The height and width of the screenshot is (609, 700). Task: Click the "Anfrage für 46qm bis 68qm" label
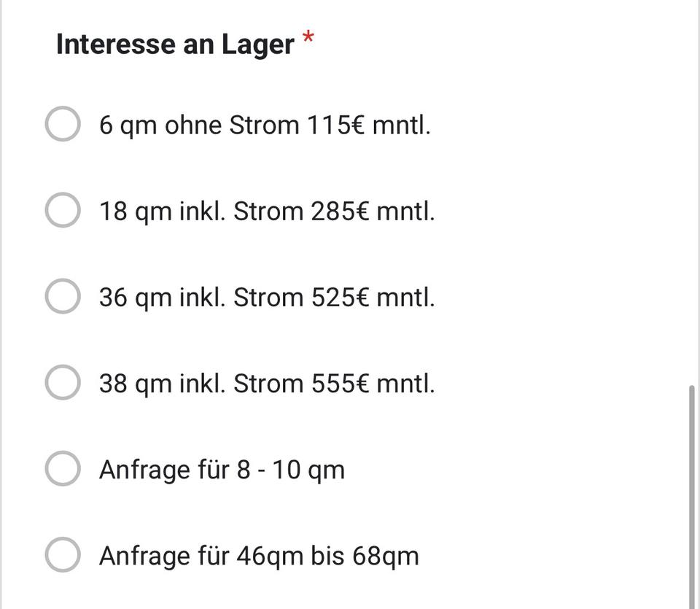(259, 556)
